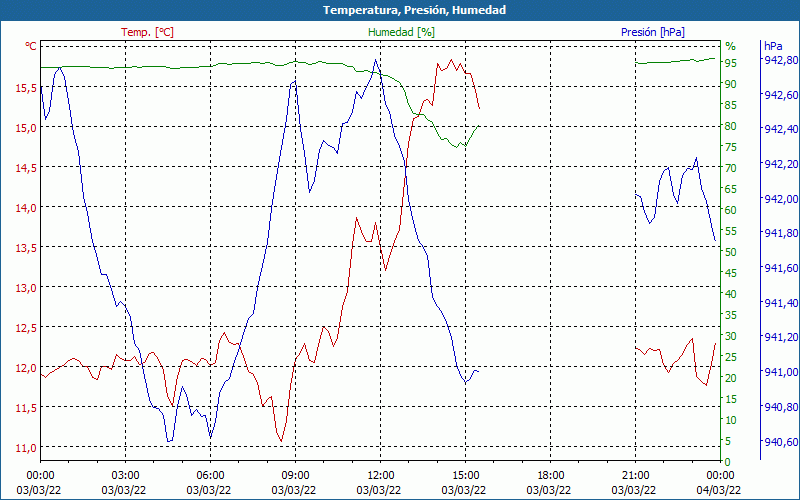Viewport: 800px width, 500px height.
Task: Click the 09:00 time axis label
Action: (295, 477)
